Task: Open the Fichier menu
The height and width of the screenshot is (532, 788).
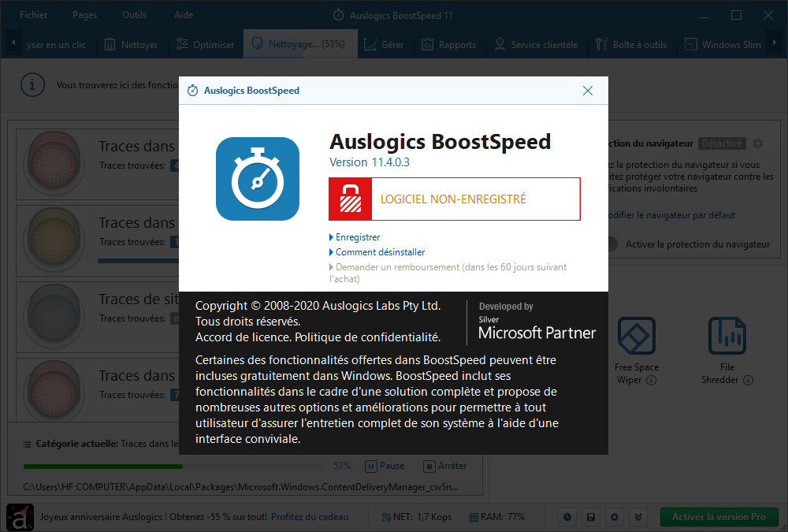Action: [x=34, y=15]
